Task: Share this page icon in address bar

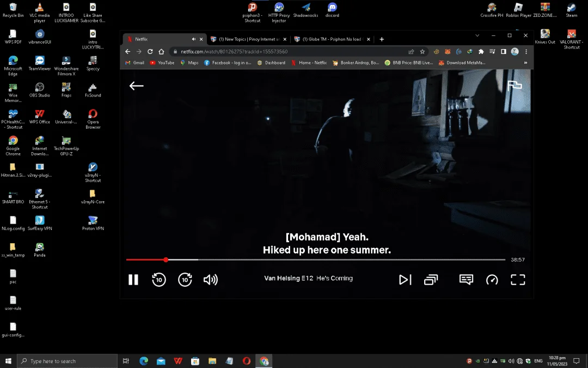Action: (x=412, y=51)
